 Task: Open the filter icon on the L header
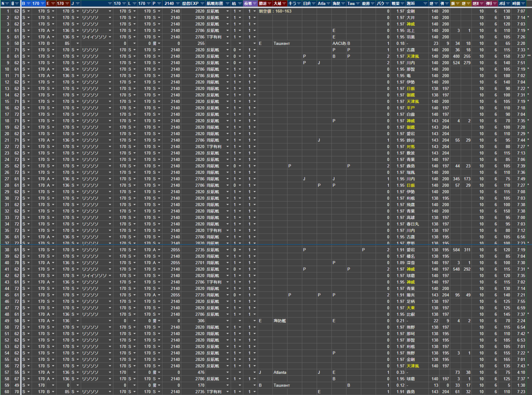(x=134, y=3)
